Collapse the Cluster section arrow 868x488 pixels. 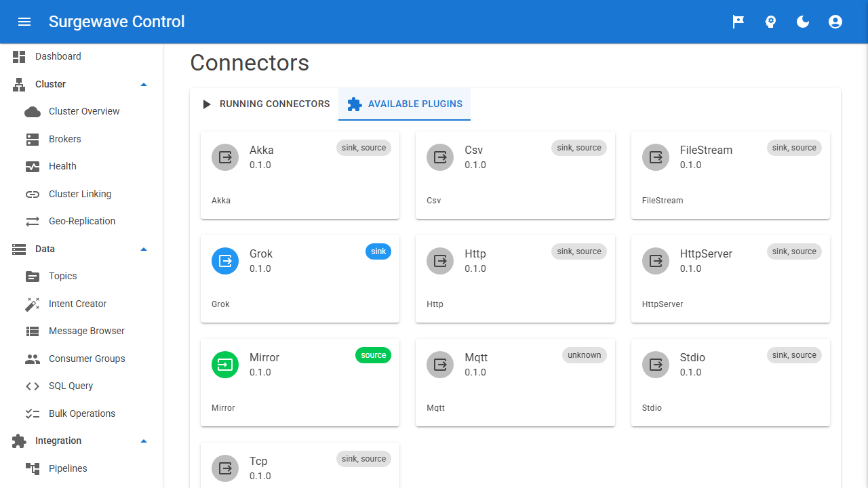pos(143,85)
